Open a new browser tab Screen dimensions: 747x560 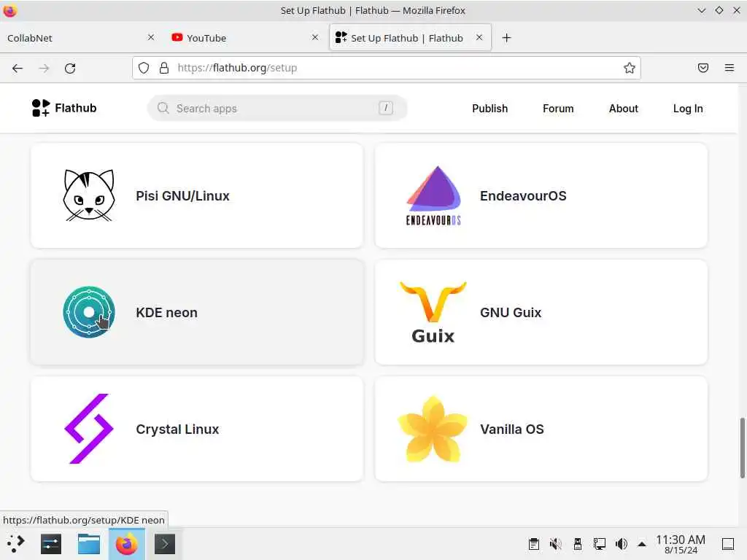506,38
